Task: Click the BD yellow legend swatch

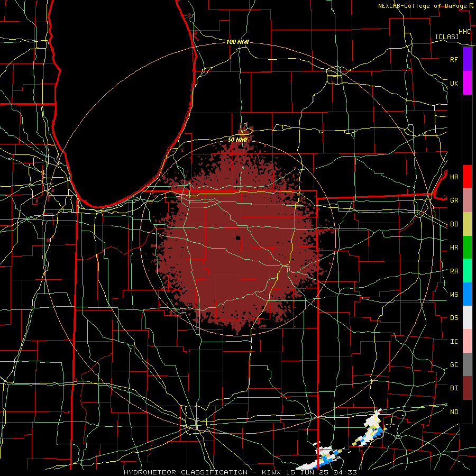Action: [x=467, y=224]
